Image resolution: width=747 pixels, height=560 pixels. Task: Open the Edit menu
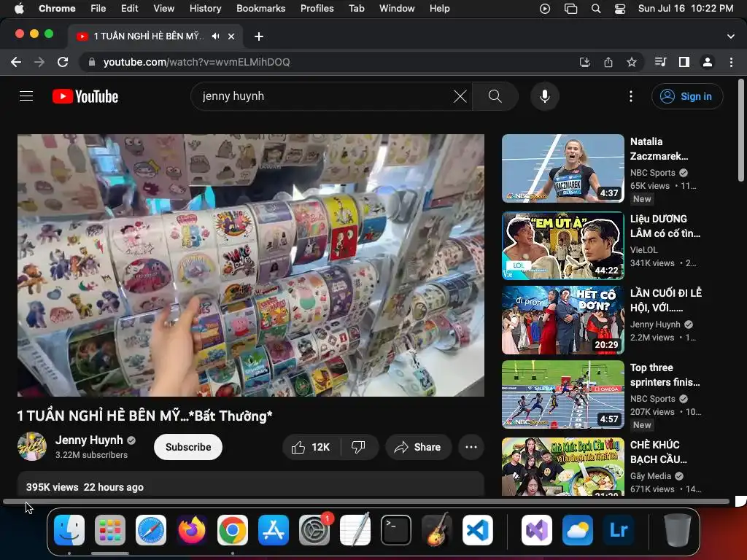(130, 9)
